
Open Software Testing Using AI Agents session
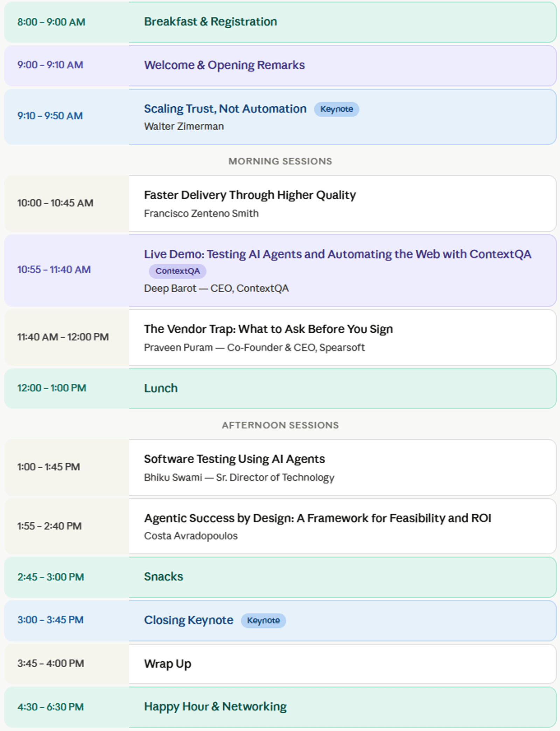click(234, 459)
